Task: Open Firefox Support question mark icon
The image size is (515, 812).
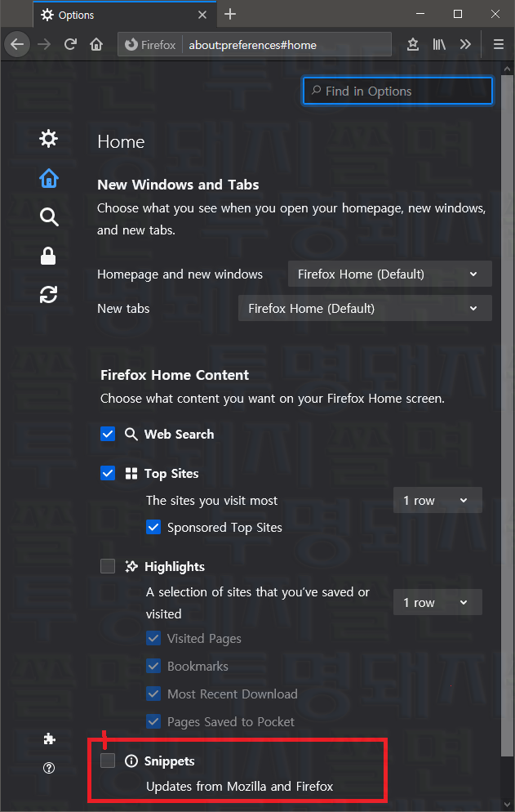Action: click(x=49, y=767)
